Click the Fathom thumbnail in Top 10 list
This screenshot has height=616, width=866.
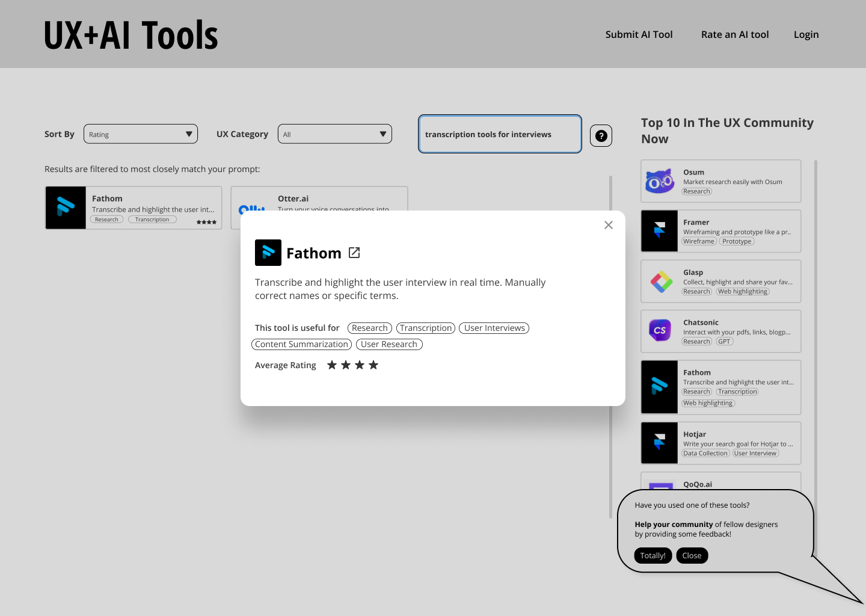660,387
